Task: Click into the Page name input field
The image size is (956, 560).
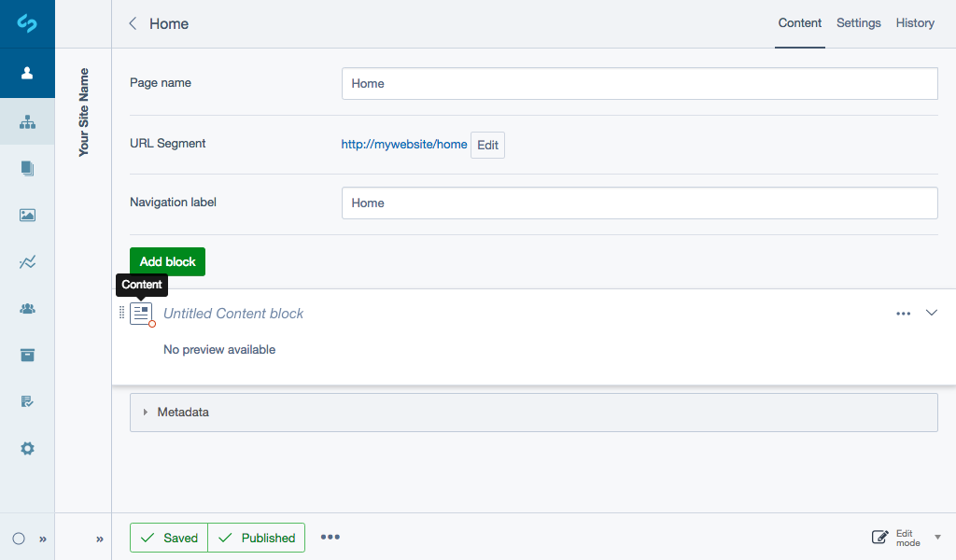Action: (639, 83)
